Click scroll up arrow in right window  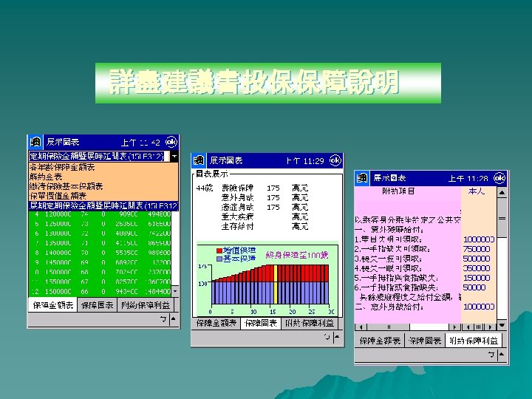click(x=502, y=192)
